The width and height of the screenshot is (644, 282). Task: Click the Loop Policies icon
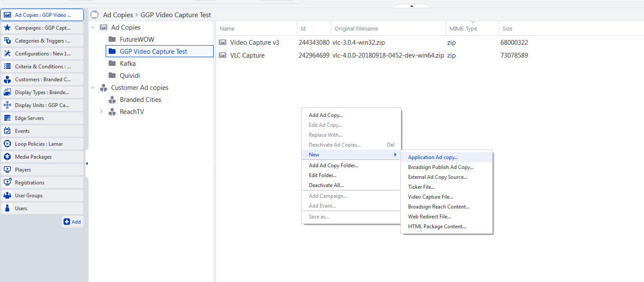7,144
